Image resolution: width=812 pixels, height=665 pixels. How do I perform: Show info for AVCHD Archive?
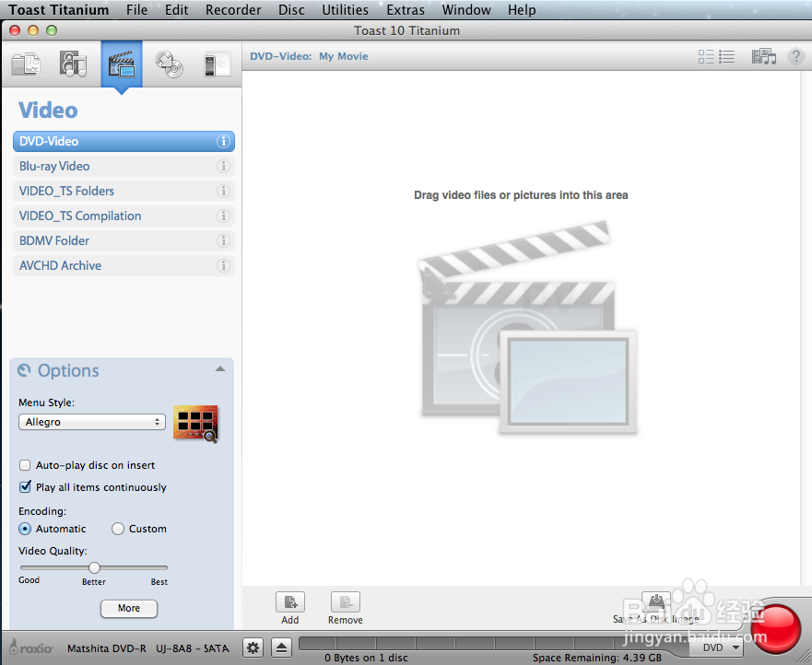[223, 265]
